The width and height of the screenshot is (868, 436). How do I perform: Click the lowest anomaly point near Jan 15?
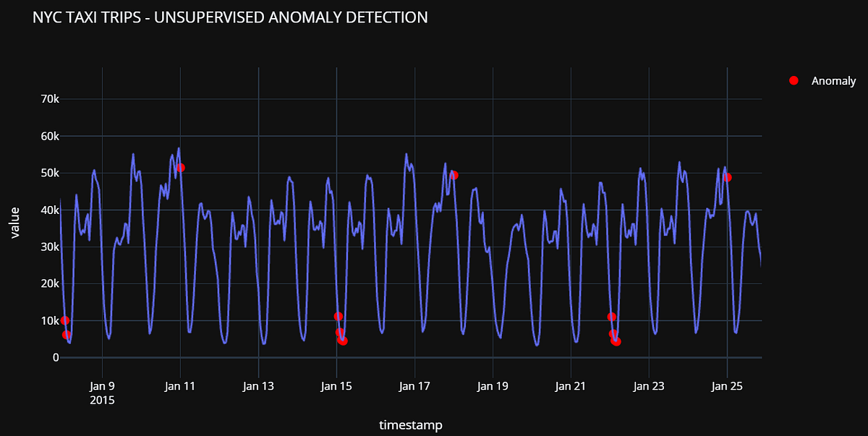(x=342, y=341)
